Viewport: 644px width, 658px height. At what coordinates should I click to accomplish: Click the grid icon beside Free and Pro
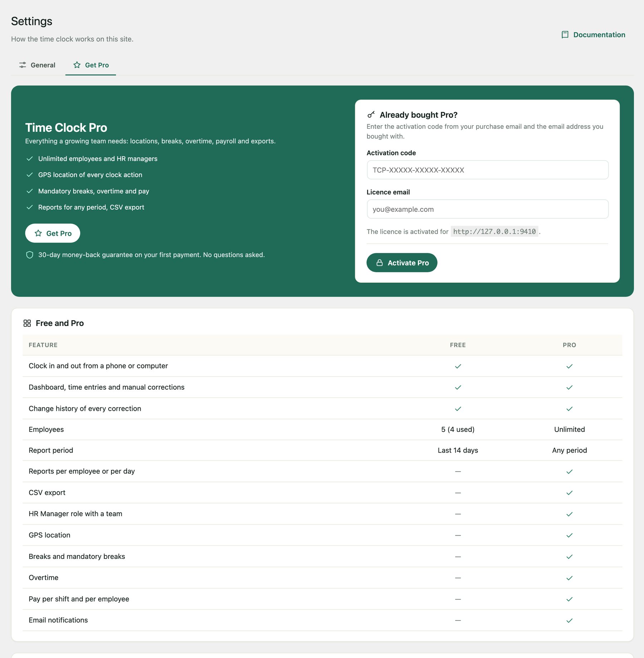(27, 323)
